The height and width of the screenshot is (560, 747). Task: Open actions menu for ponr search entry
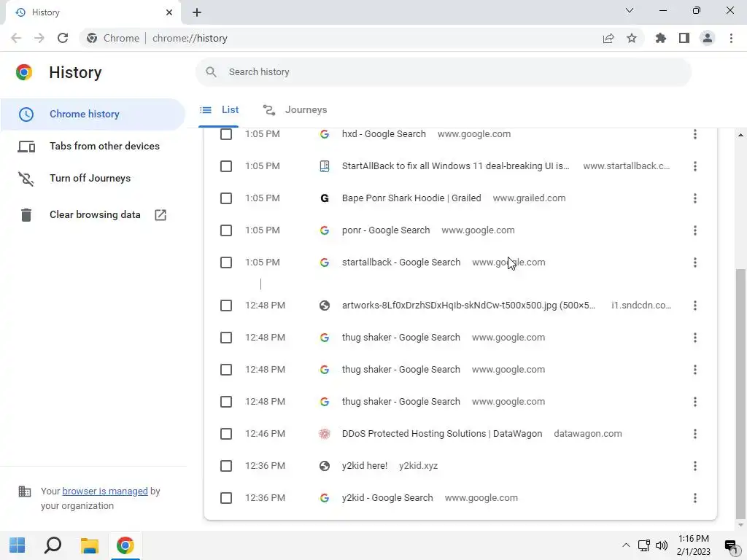(x=695, y=230)
